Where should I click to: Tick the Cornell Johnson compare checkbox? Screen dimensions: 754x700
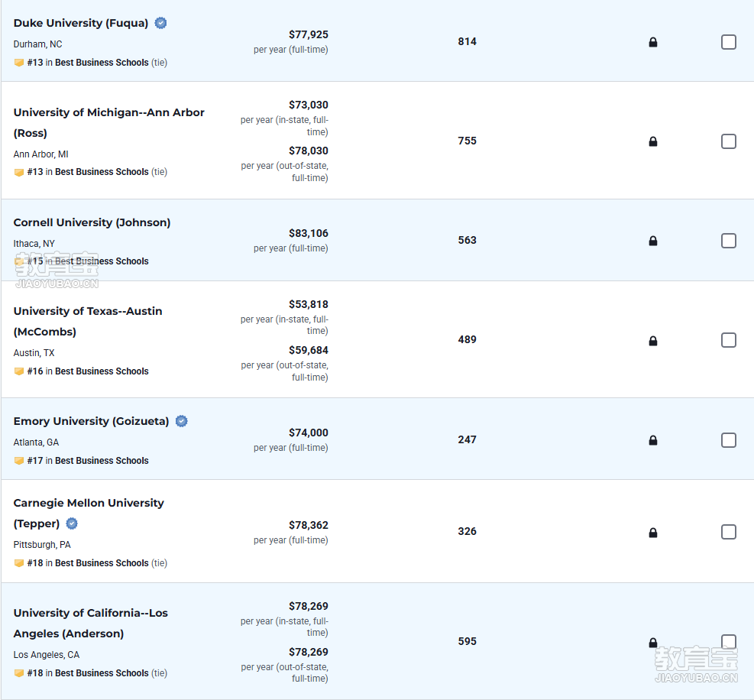pyautogui.click(x=728, y=241)
